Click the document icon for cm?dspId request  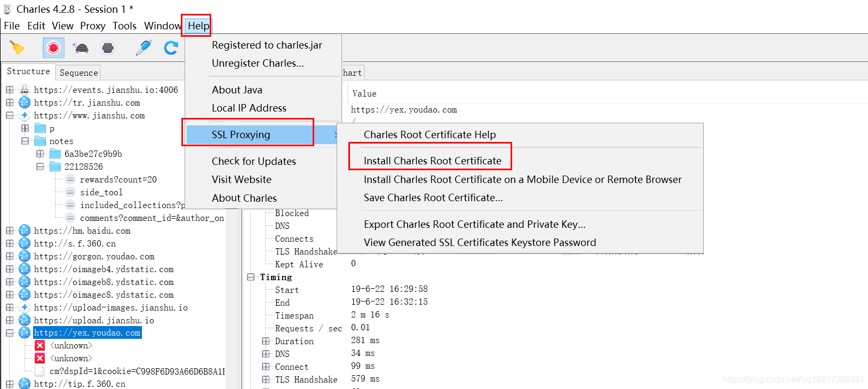pos(40,371)
